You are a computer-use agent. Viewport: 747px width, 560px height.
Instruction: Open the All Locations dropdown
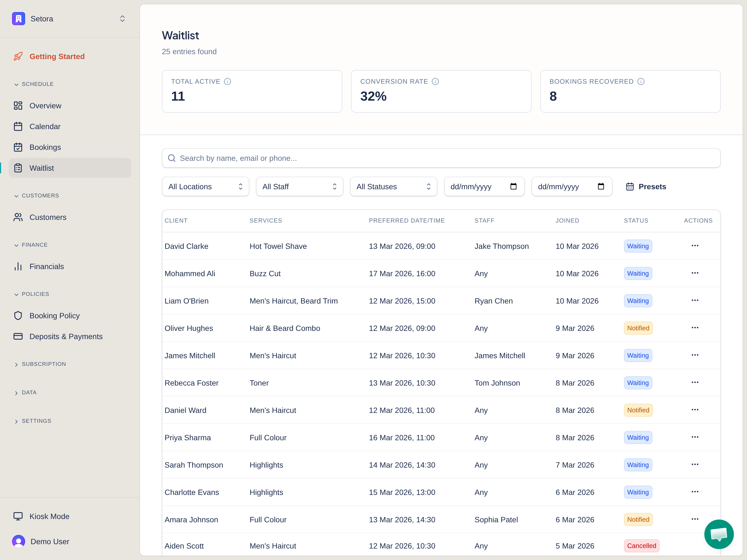tap(205, 186)
